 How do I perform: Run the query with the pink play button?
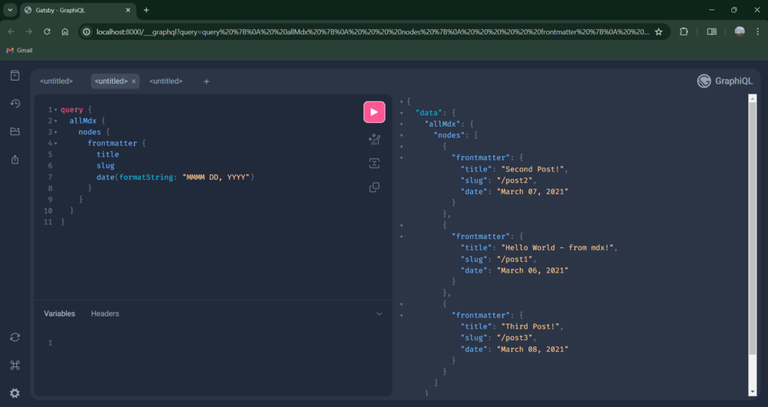pos(374,112)
